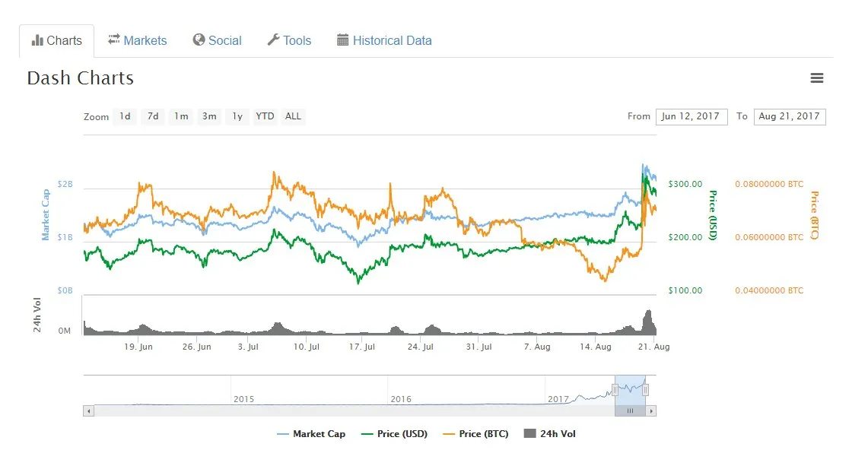The height and width of the screenshot is (469, 868).
Task: Open the Tools tab
Action: [x=290, y=41]
